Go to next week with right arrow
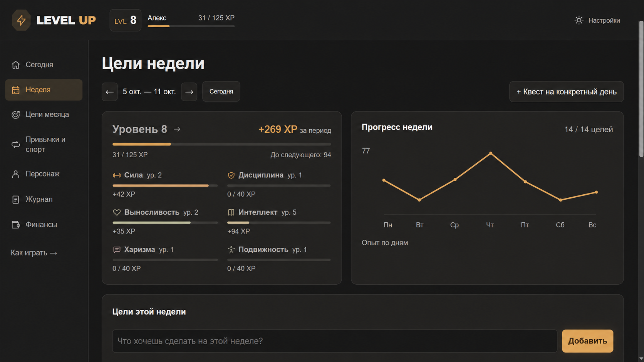Screen dimensions: 644x362 click(x=189, y=92)
